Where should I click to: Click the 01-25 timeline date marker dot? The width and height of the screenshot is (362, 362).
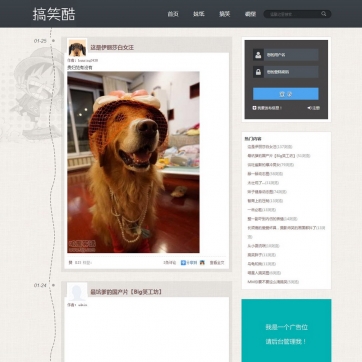pos(53,41)
